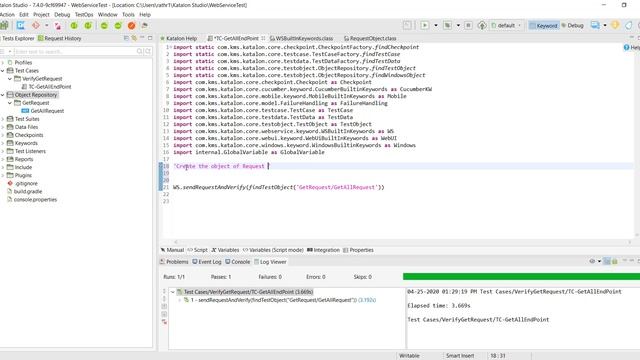Open the WSBuiltInKeywords.class tab
Screen dimensions: 640x360
[301, 38]
